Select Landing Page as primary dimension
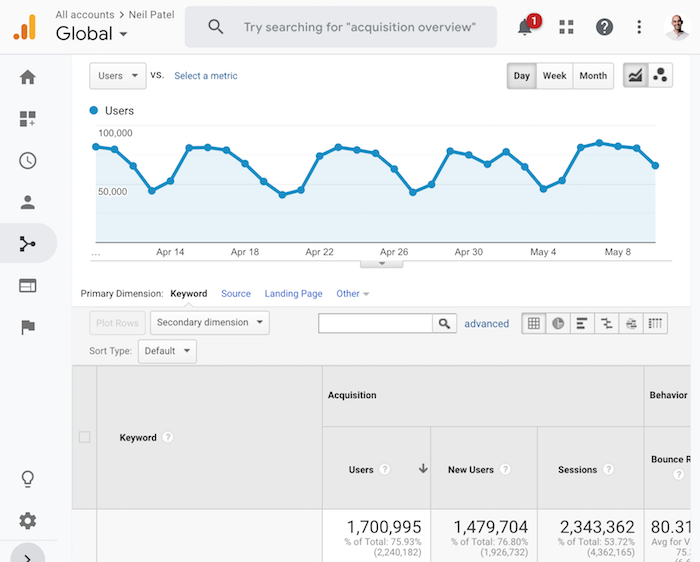The height and width of the screenshot is (562, 700). 293,294
